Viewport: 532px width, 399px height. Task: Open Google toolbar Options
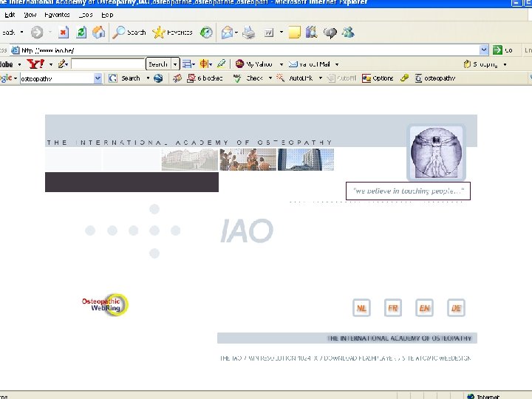point(378,78)
